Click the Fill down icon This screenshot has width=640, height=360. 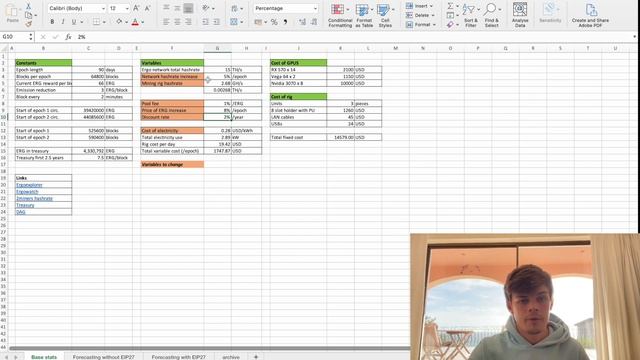pos(450,16)
